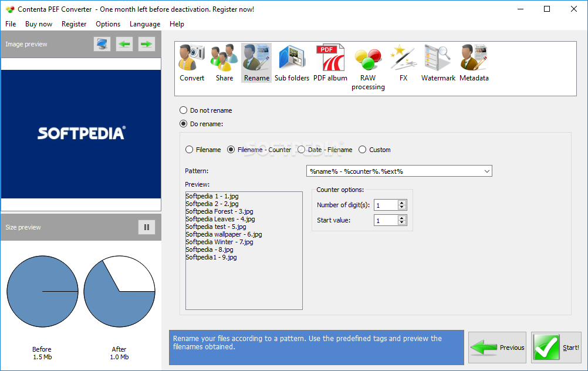Select 'Softpedia Forest - 3.jpg' in preview list
588x371 pixels.
click(219, 211)
